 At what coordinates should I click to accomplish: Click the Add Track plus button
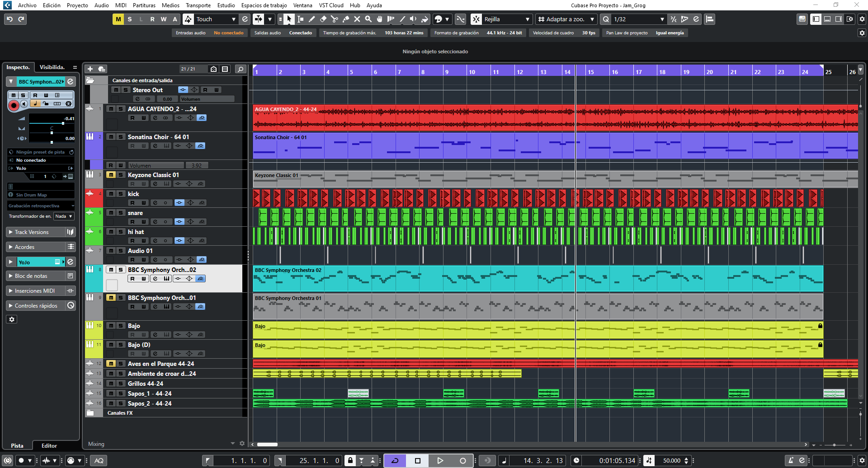click(x=90, y=69)
